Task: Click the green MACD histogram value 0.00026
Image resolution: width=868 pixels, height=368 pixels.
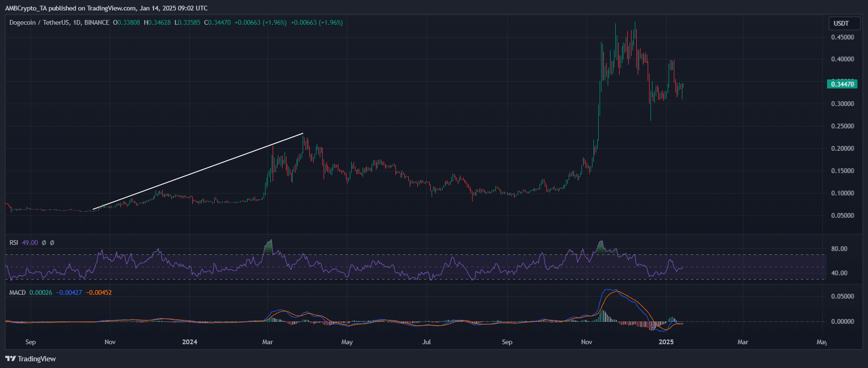Action: click(x=41, y=292)
